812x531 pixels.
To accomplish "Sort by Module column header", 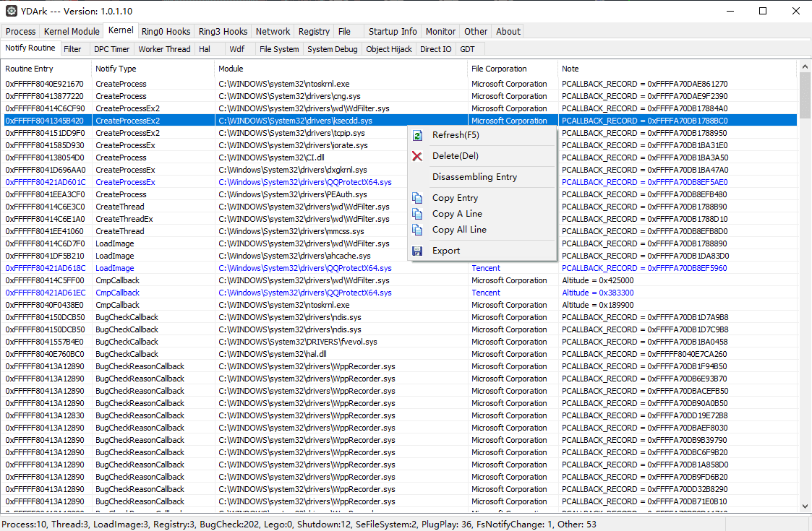I will pos(341,69).
